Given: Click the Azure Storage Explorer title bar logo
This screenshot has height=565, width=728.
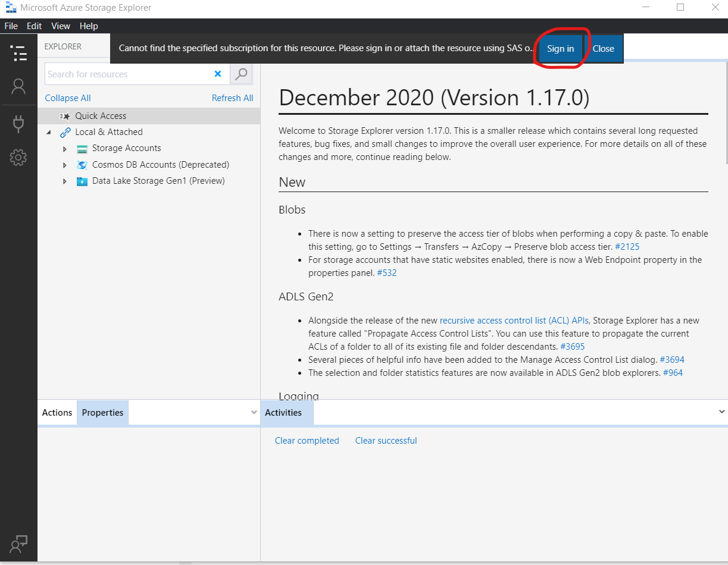Looking at the screenshot, I should [x=10, y=8].
